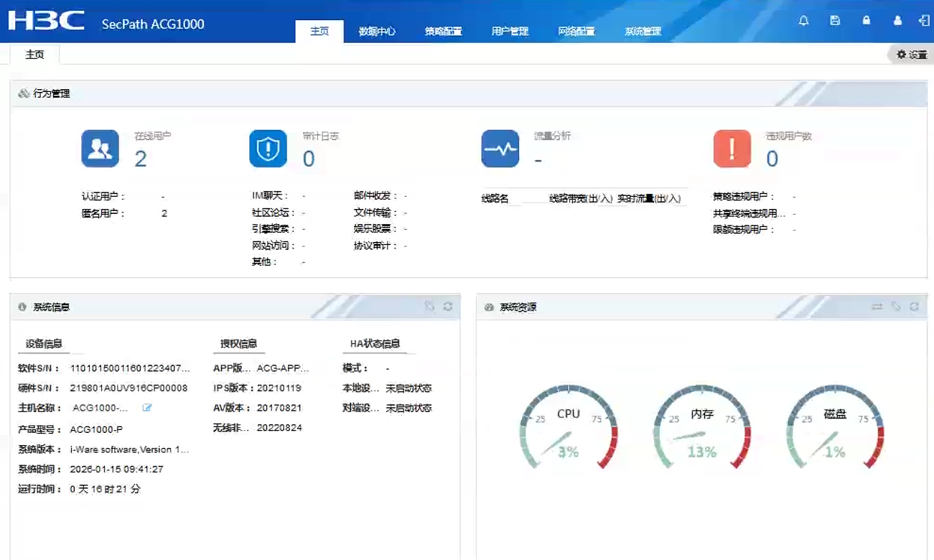The height and width of the screenshot is (560, 934).
Task: Click hardware serial 219801A0UV916CP00008
Action: [x=129, y=388]
